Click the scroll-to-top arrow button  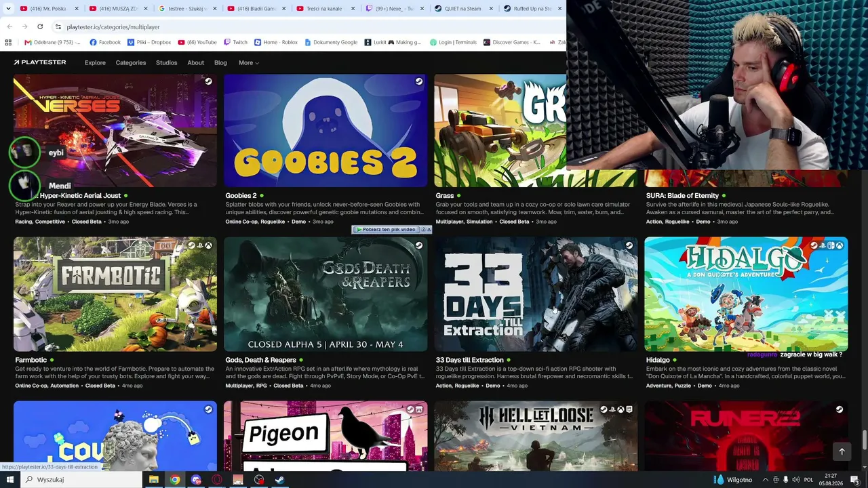842,451
